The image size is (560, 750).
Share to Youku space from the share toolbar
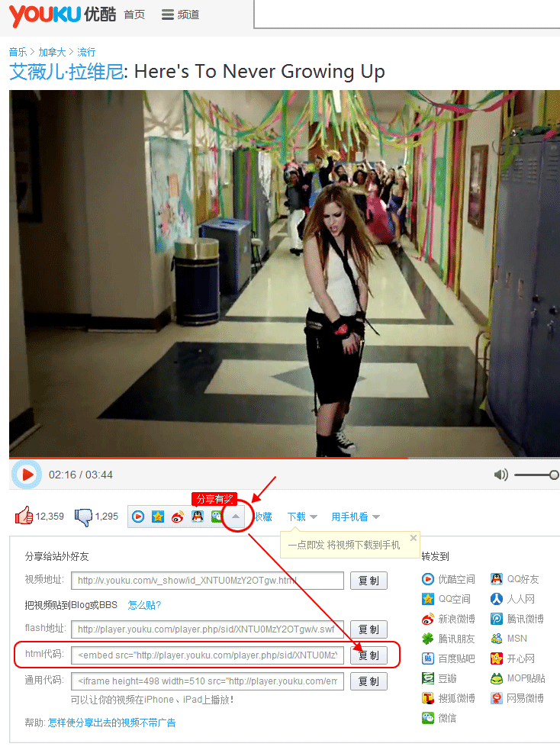(x=138, y=517)
